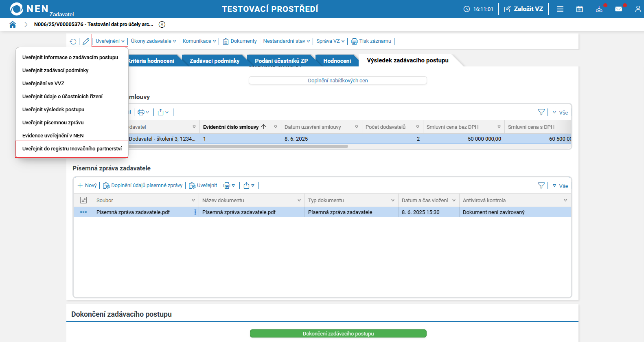
Task: Open the hamburger menu in the header
Action: 560,9
